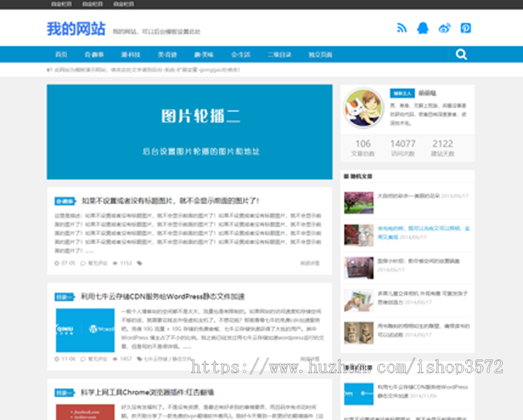The width and height of the screenshot is (523, 420).
Task: Open post 利用七牛云存储CDN服务给WordPress静态文件加速
Action: coord(162,297)
